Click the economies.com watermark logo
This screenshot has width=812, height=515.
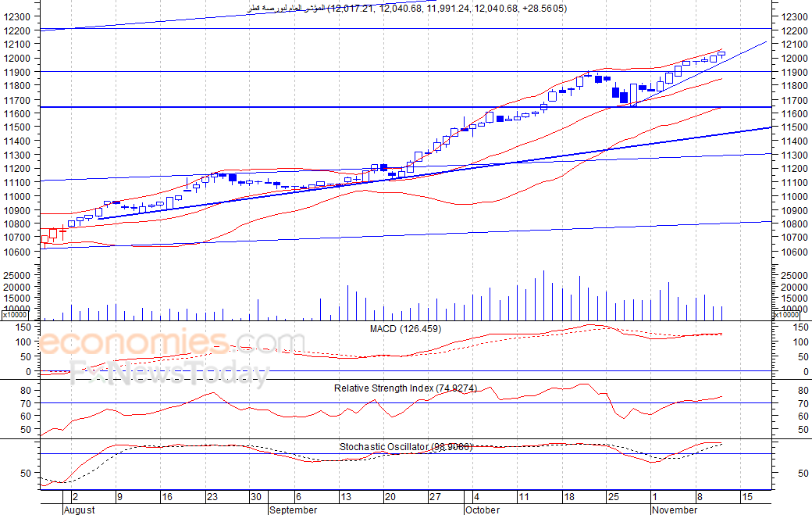(x=171, y=342)
